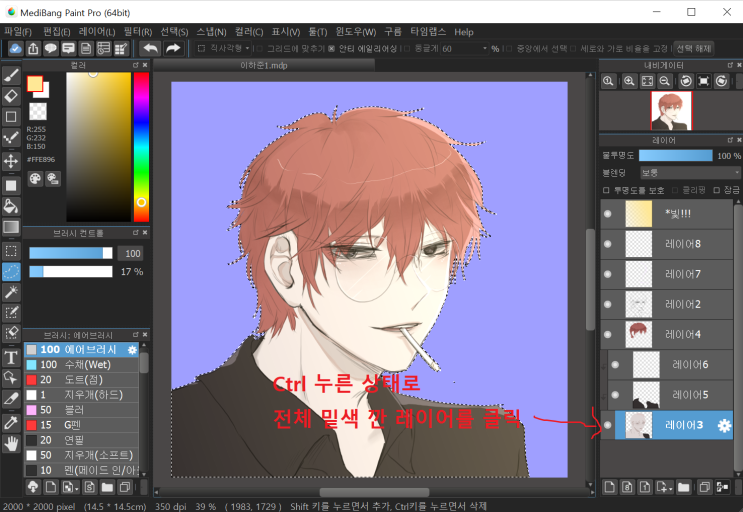
Task: Select the Lasso selection tool
Action: [11, 271]
